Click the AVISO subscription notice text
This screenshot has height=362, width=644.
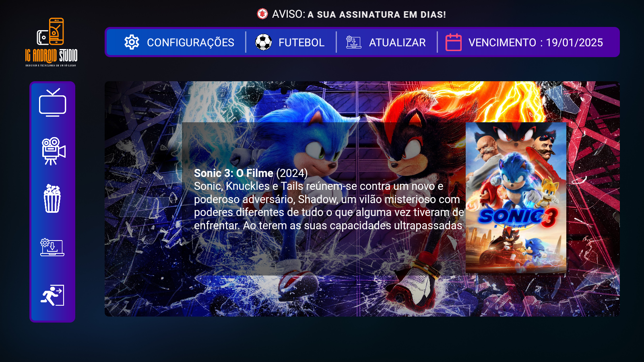[x=359, y=14]
